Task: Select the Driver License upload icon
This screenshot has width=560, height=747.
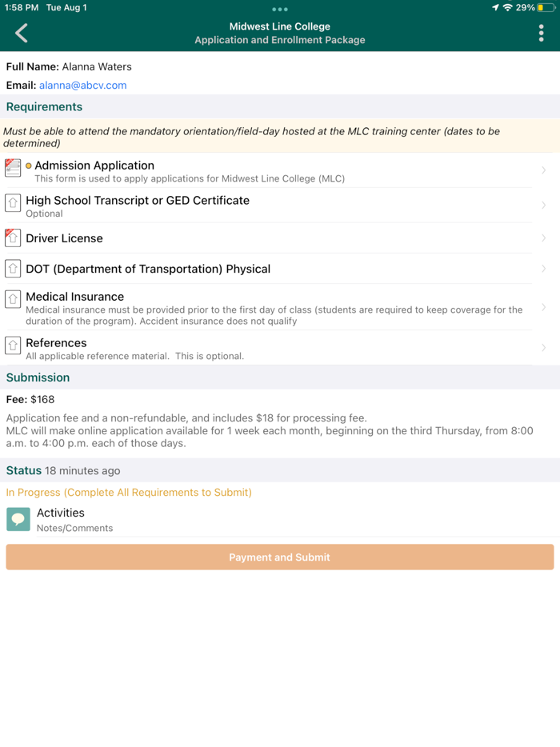Action: coord(12,238)
